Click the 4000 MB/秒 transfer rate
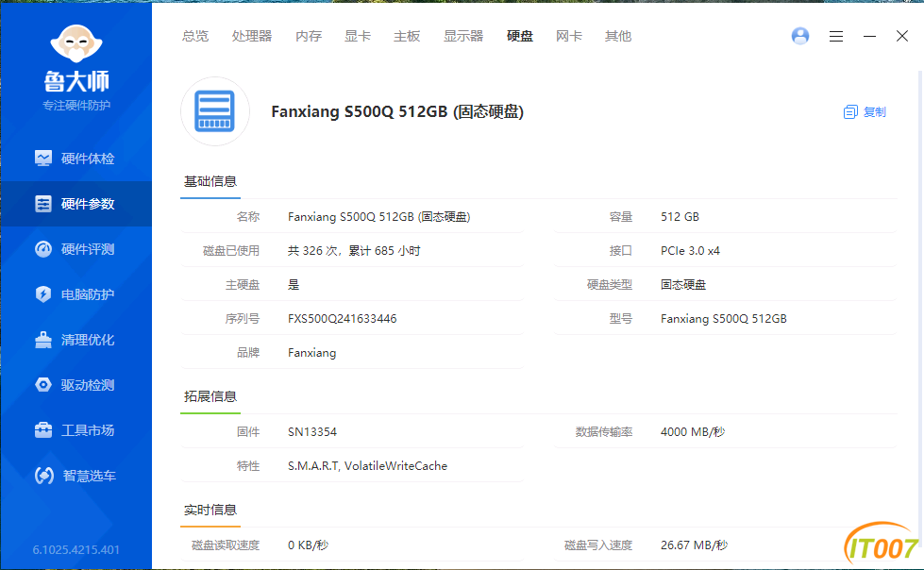924x570 pixels. pyautogui.click(x=693, y=432)
